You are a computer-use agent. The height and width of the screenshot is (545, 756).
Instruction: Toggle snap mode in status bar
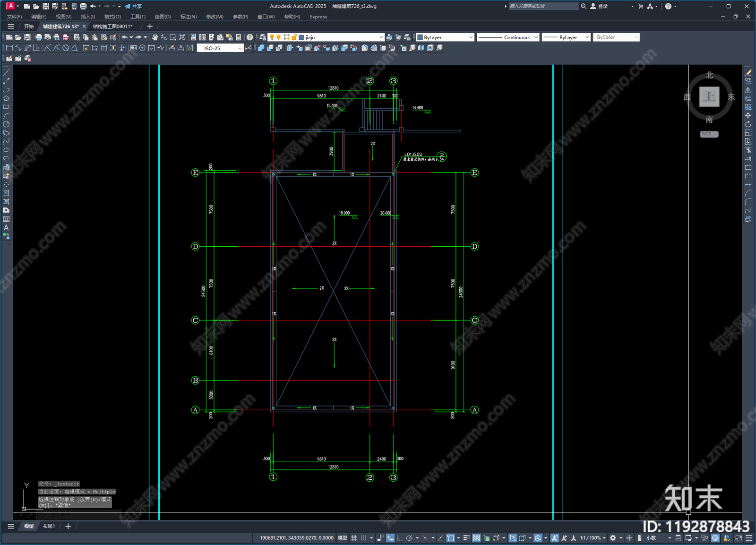(364, 538)
